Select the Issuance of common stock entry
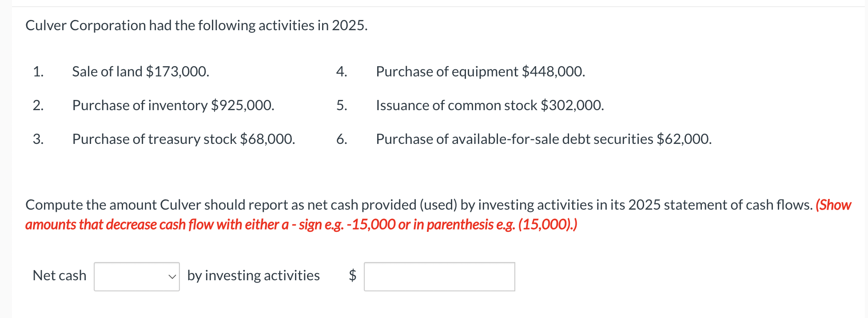Image resolution: width=868 pixels, height=318 pixels. click(489, 105)
